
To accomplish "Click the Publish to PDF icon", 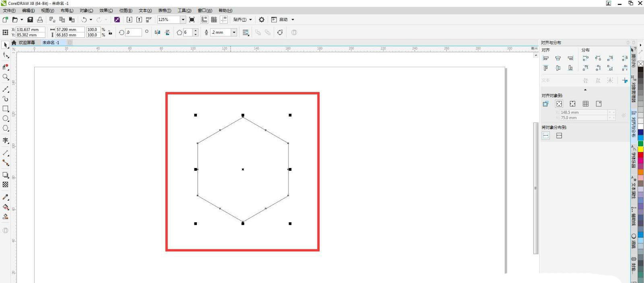I will point(149,20).
